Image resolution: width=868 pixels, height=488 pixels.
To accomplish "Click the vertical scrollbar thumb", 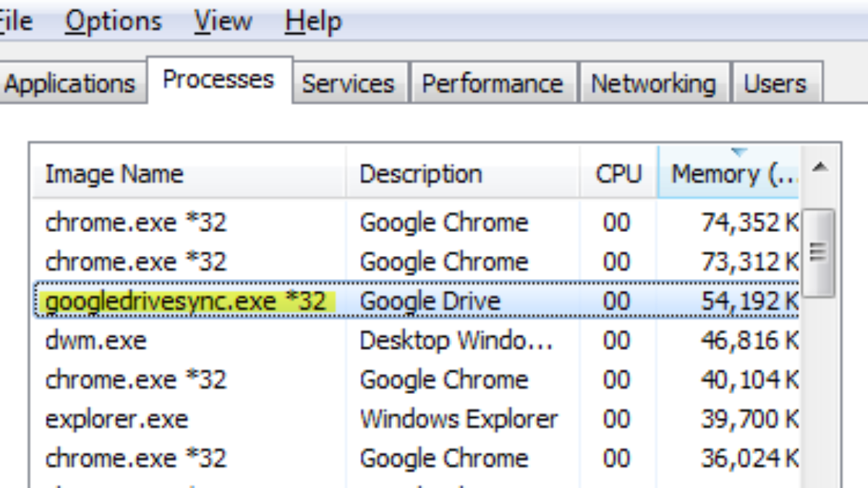I will click(819, 252).
